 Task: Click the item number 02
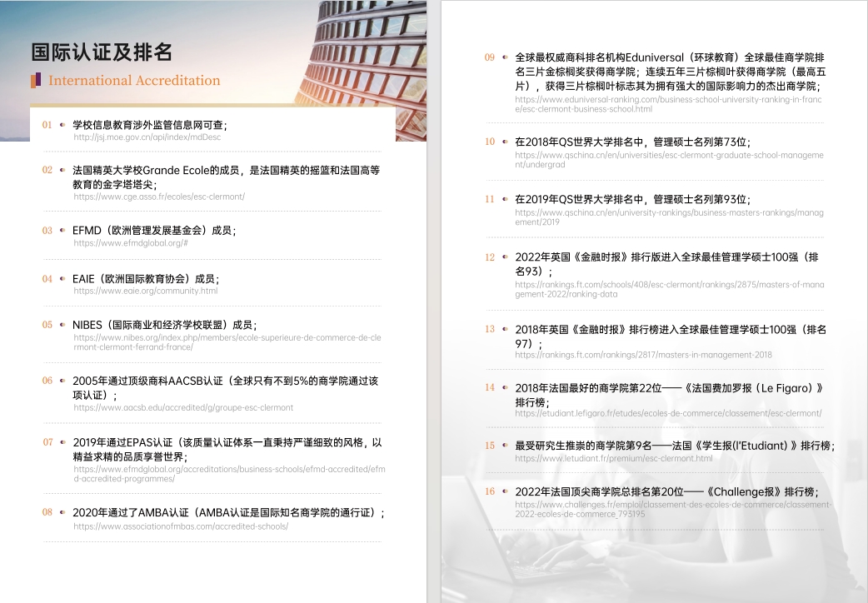click(47, 170)
